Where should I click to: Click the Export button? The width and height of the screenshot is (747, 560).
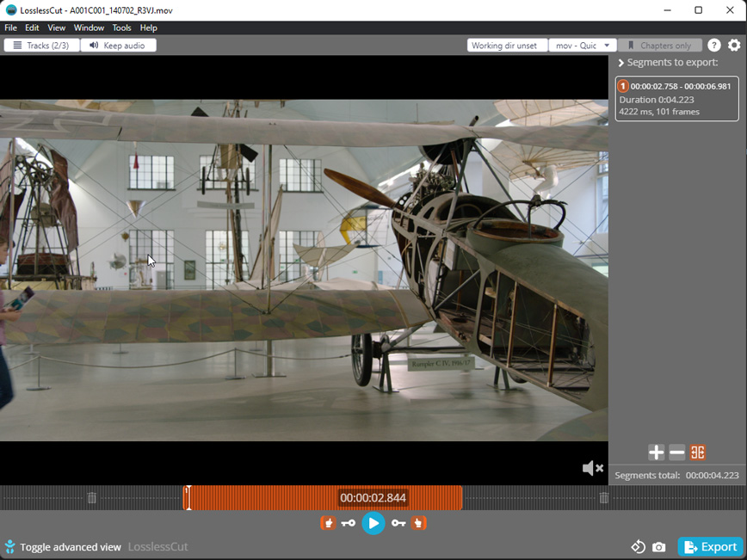[710, 547]
